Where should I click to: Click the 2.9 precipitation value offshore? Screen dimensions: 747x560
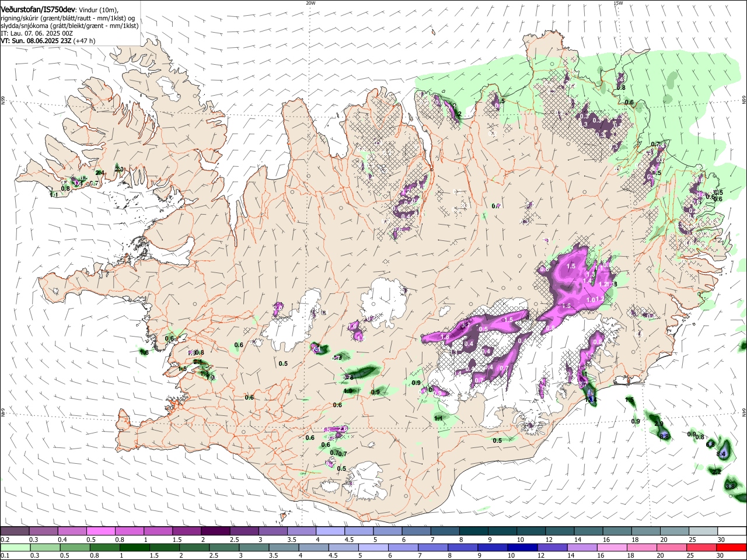click(x=659, y=423)
